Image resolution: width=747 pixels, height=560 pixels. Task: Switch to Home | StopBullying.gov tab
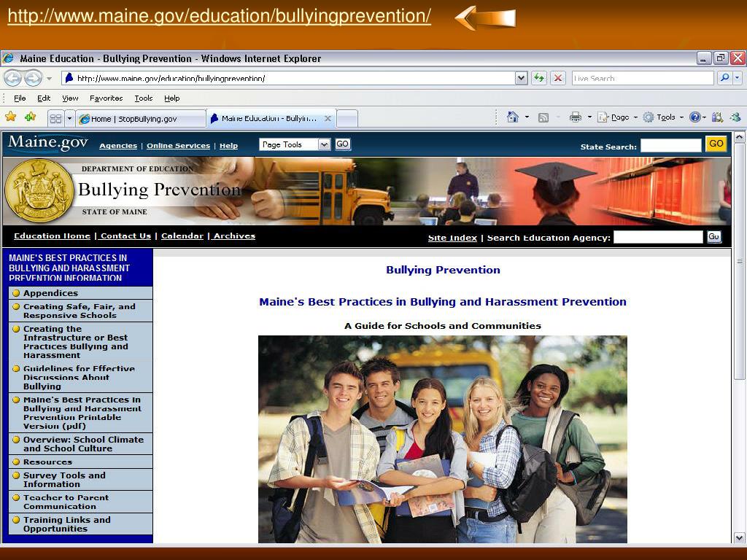pos(142,119)
